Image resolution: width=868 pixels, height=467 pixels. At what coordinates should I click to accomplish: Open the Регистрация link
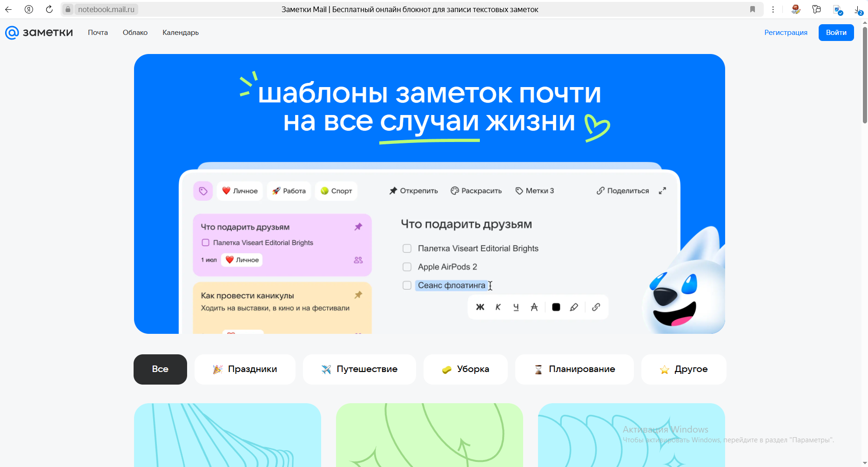click(786, 33)
